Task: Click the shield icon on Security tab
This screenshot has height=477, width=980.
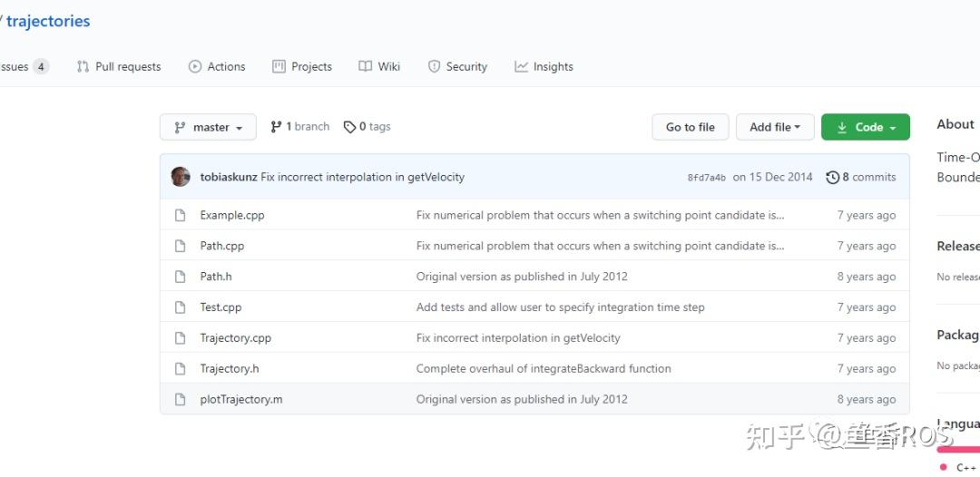Action: (x=434, y=66)
